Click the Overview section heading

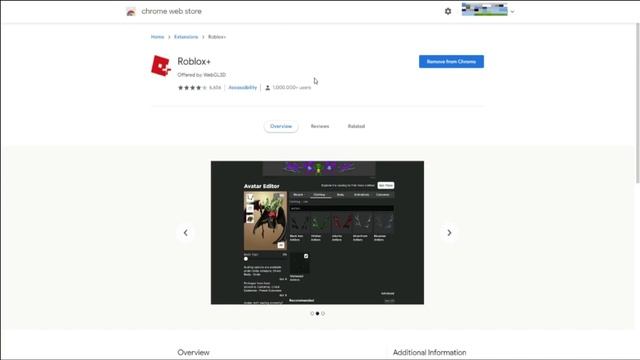tap(193, 352)
